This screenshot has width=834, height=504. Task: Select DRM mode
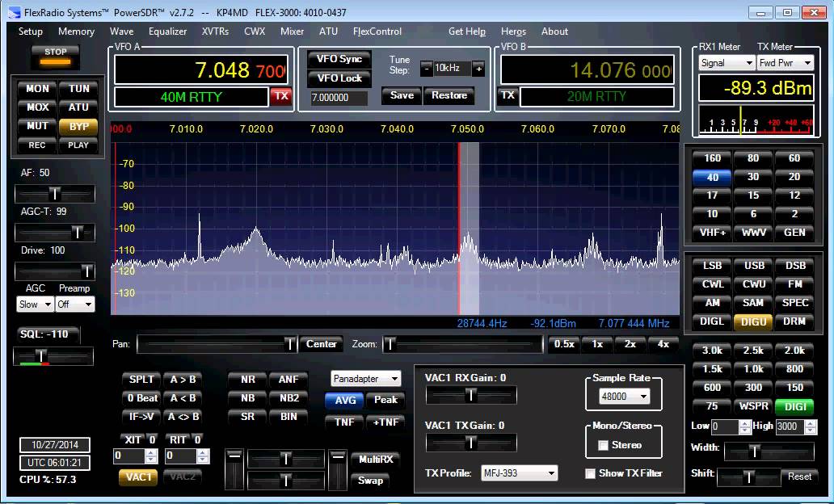click(x=794, y=321)
